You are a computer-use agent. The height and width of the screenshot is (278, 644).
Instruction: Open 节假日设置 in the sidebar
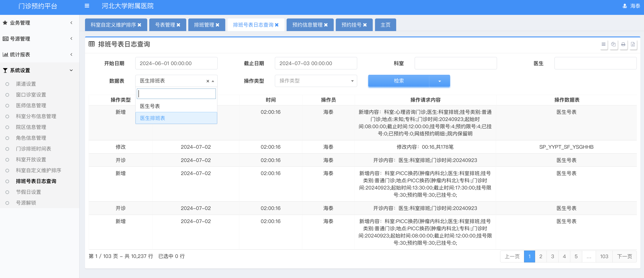pyautogui.click(x=28, y=192)
